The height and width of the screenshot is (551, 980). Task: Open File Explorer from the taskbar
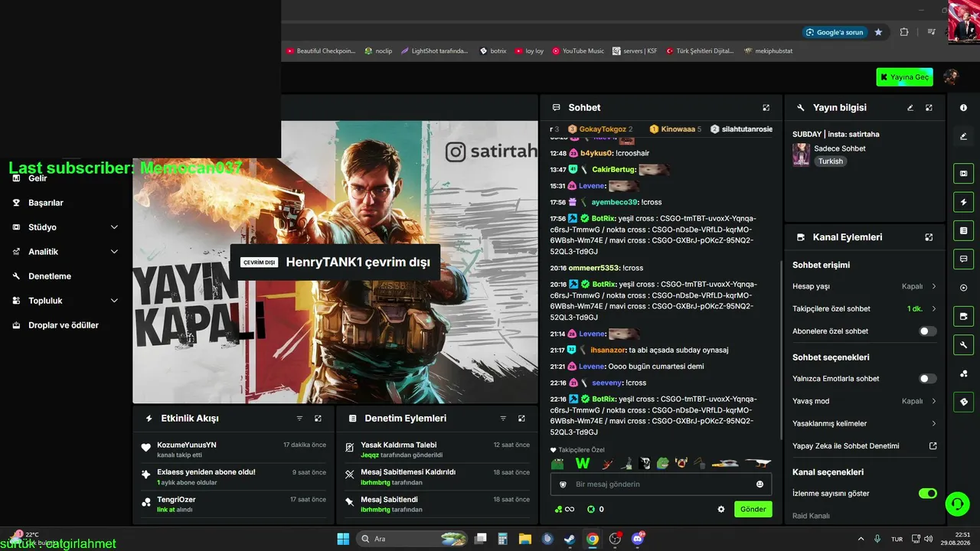pyautogui.click(x=524, y=539)
